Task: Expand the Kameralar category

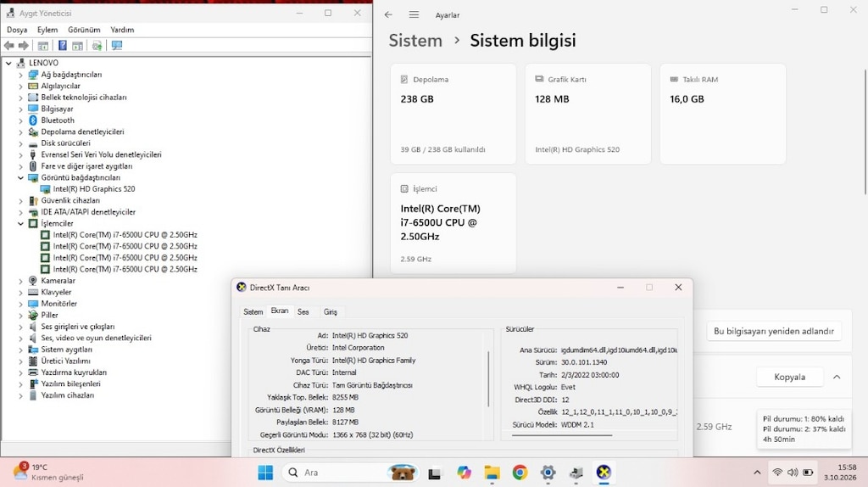Action: pyautogui.click(x=20, y=281)
